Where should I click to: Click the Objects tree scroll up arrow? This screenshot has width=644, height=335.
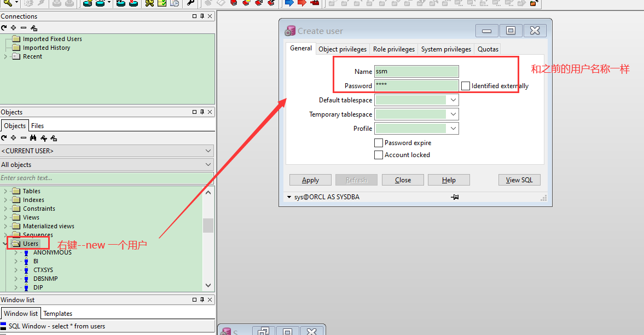pyautogui.click(x=208, y=192)
